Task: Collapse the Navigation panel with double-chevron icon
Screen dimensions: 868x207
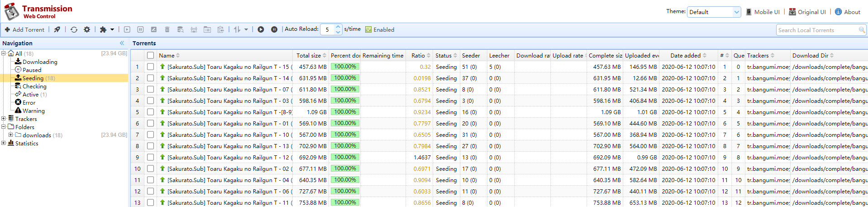Action: tap(122, 43)
